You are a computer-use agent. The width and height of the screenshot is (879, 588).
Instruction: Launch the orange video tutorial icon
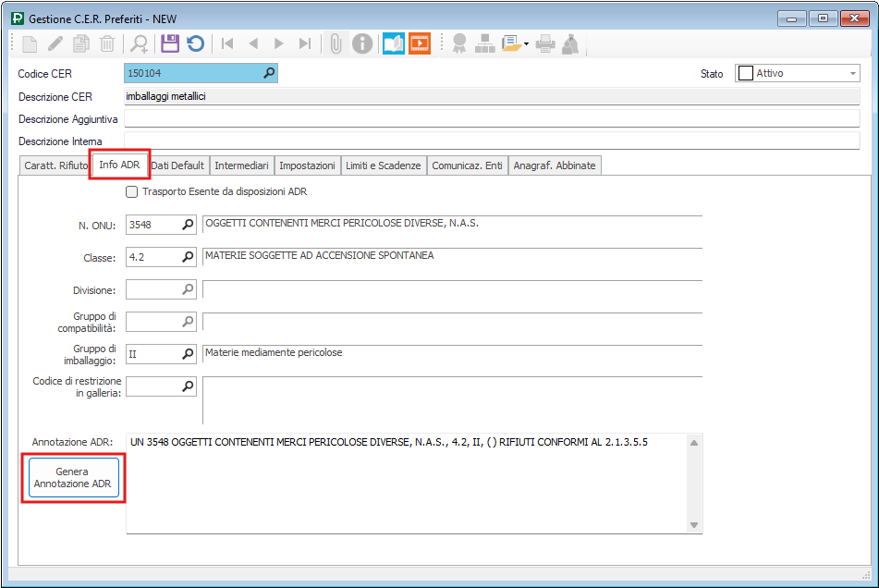point(420,43)
